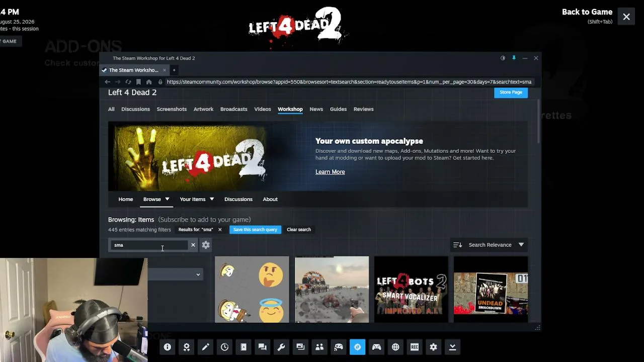Open the emoji faces workshop item thumbnail
The image size is (644, 362).
pos(252,290)
